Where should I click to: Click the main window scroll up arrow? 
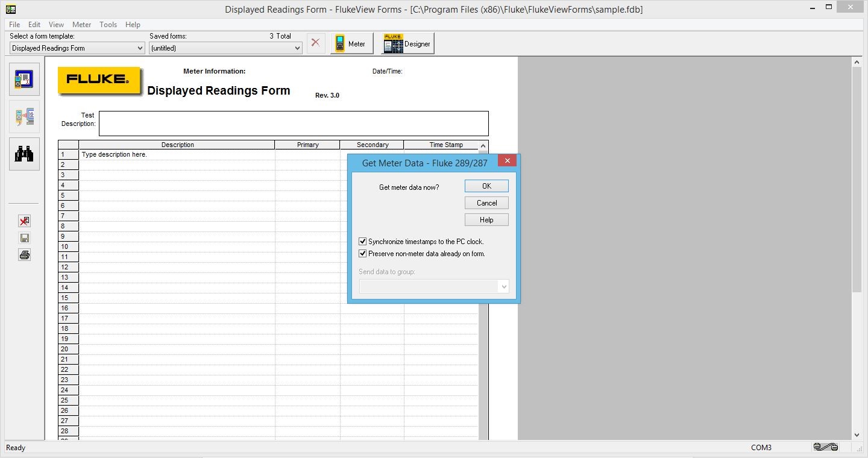[857, 62]
